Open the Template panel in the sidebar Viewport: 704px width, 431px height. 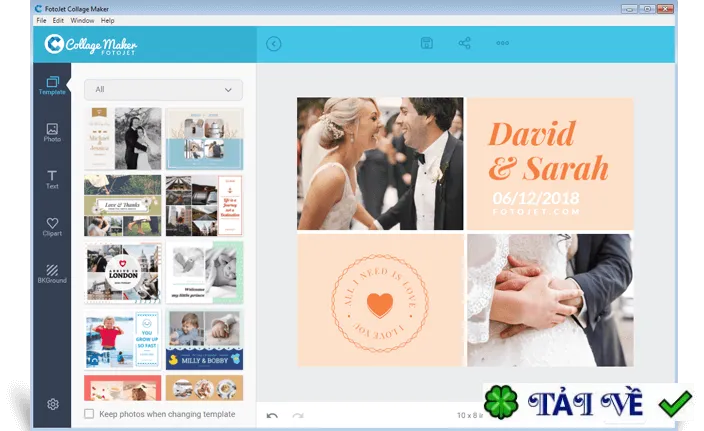pos(52,86)
